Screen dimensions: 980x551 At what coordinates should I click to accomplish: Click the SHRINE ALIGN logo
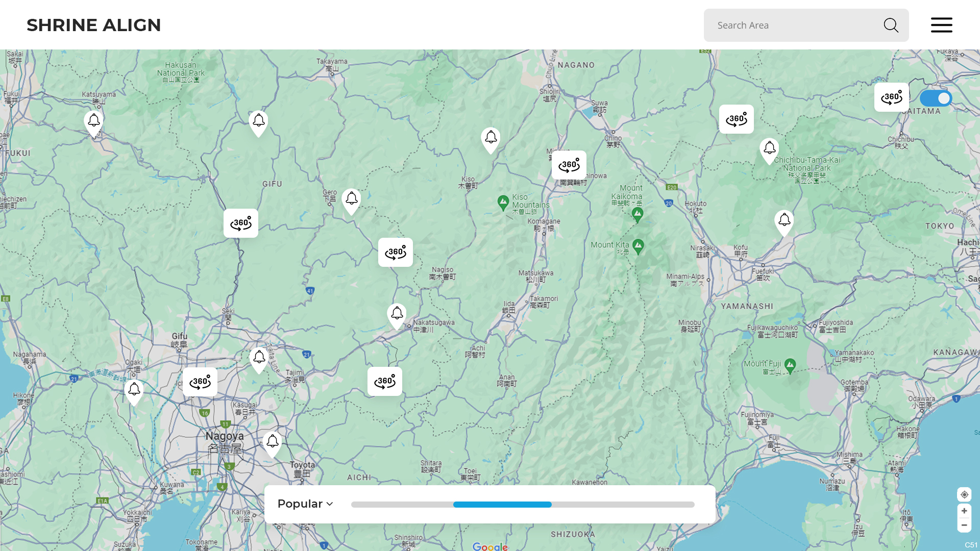[94, 25]
